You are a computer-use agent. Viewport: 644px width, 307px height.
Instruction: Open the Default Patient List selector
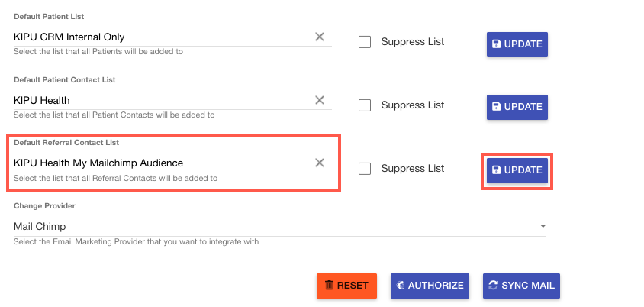click(x=160, y=37)
